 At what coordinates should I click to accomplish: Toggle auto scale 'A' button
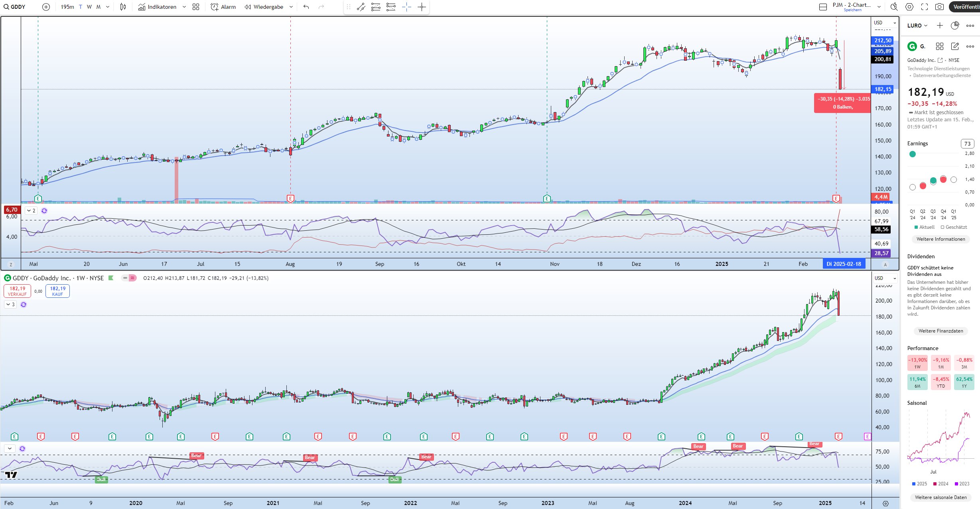tap(885, 264)
